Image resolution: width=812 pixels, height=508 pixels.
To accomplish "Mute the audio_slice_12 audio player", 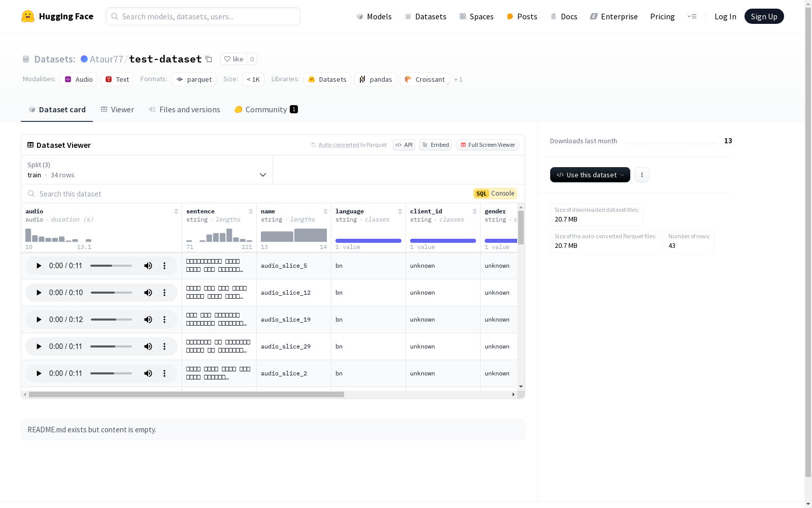I will pyautogui.click(x=148, y=293).
